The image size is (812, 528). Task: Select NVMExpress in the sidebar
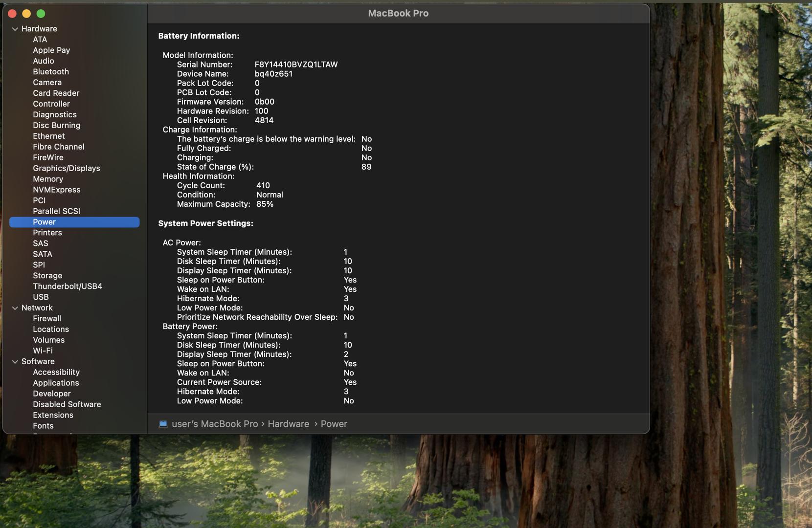pos(57,190)
